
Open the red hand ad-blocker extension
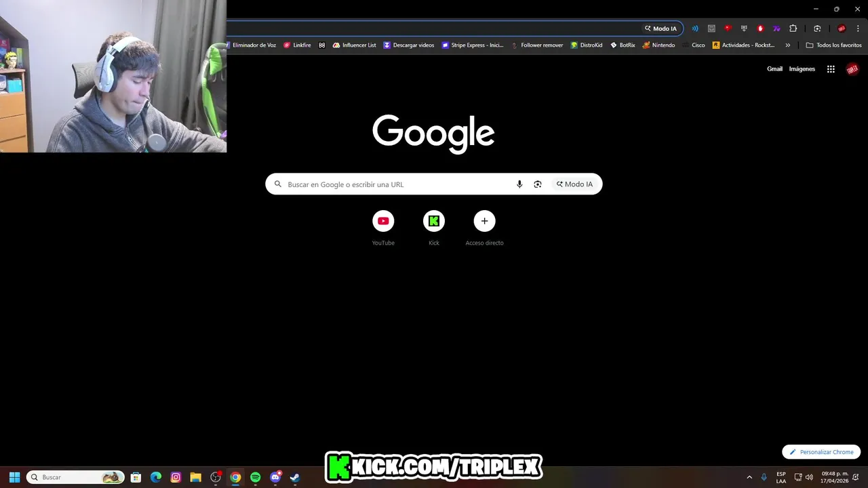pyautogui.click(x=760, y=28)
